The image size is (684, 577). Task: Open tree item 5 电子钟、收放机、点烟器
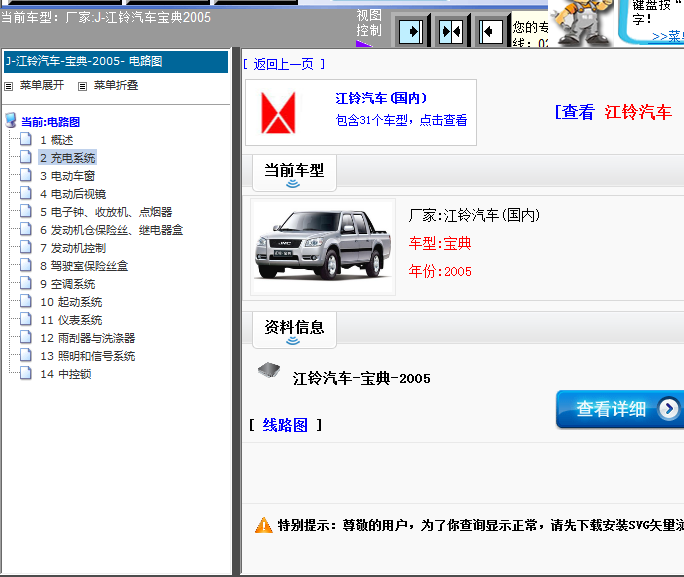click(x=106, y=212)
